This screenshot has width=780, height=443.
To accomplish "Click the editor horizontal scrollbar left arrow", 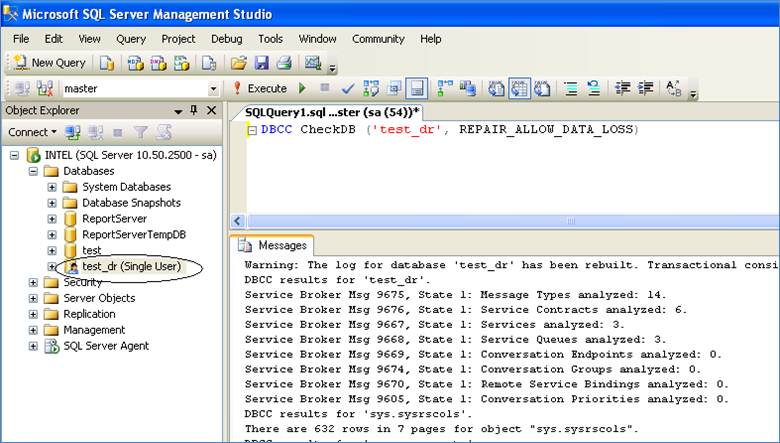I will tap(237, 221).
